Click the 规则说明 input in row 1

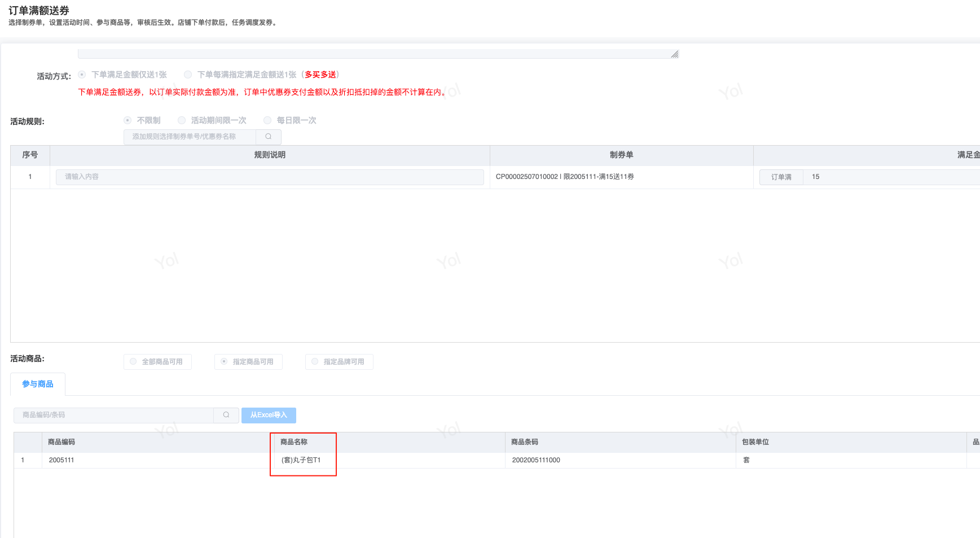pyautogui.click(x=270, y=177)
